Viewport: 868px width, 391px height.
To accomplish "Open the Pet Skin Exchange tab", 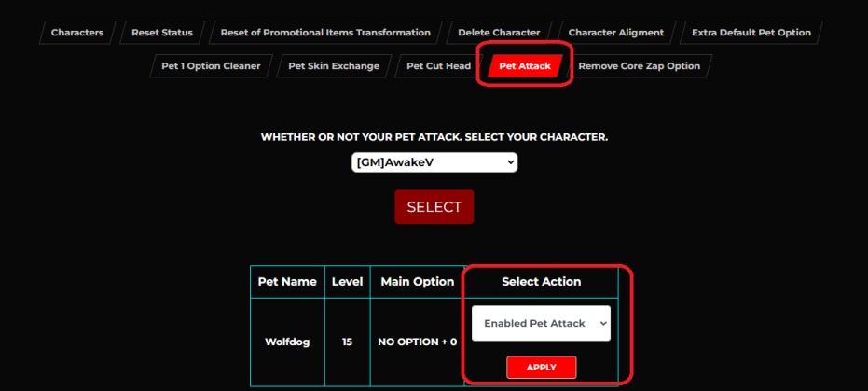I will point(334,66).
